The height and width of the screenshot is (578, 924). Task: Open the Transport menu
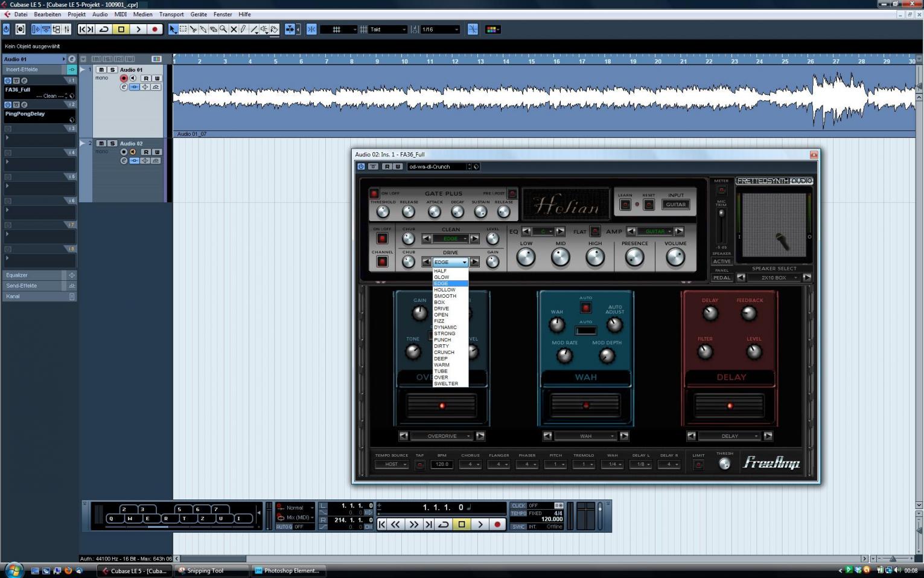click(171, 14)
